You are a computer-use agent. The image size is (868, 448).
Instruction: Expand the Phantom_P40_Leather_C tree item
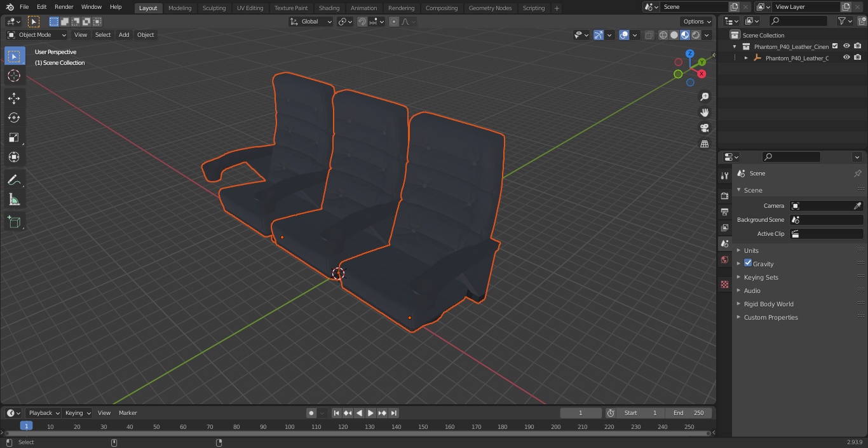[746, 58]
